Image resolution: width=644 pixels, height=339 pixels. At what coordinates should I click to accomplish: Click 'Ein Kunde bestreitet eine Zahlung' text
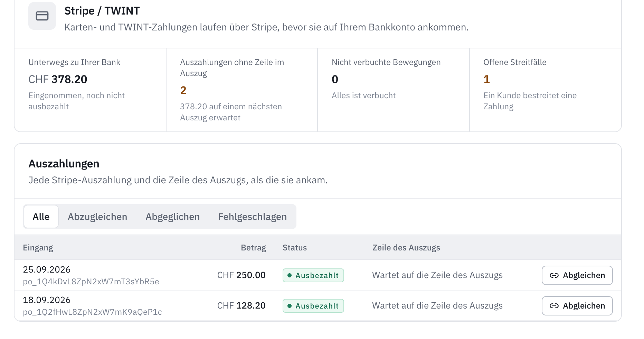point(530,101)
